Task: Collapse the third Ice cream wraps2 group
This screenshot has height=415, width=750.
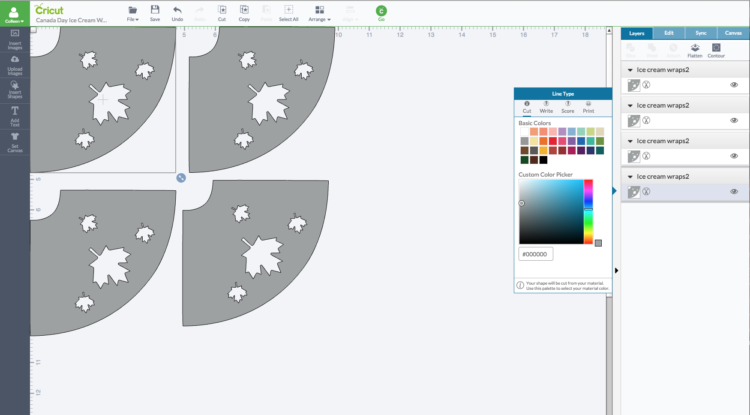Action: pyautogui.click(x=630, y=141)
